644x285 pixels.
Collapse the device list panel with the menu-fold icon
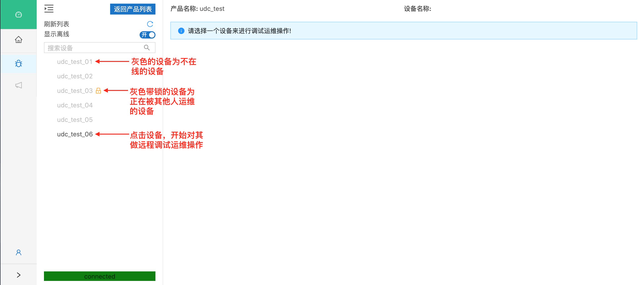49,9
